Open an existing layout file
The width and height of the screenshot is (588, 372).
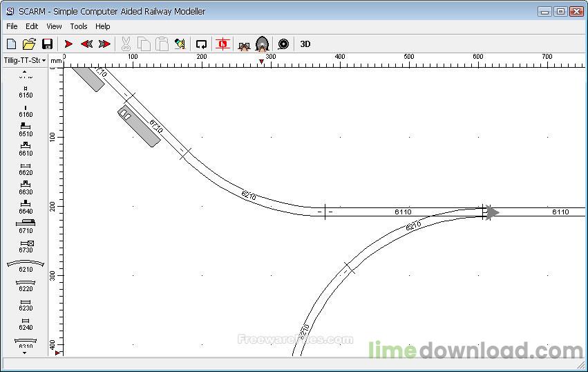pyautogui.click(x=29, y=44)
